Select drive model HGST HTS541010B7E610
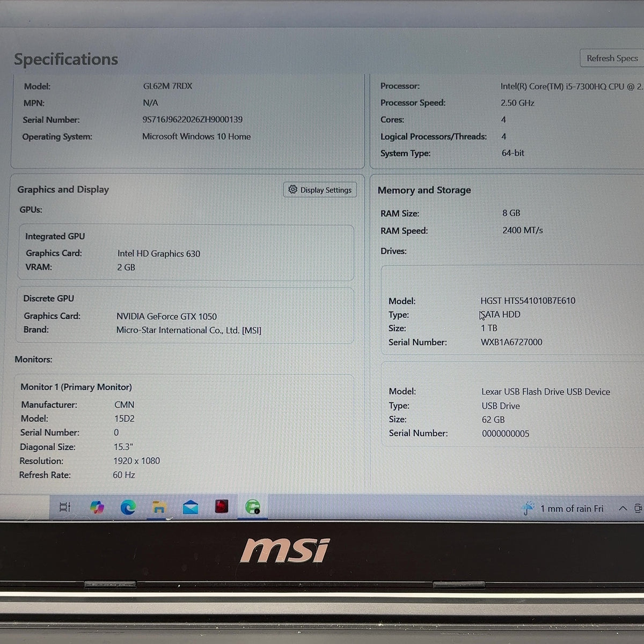Viewport: 644px width, 644px height. (x=528, y=301)
